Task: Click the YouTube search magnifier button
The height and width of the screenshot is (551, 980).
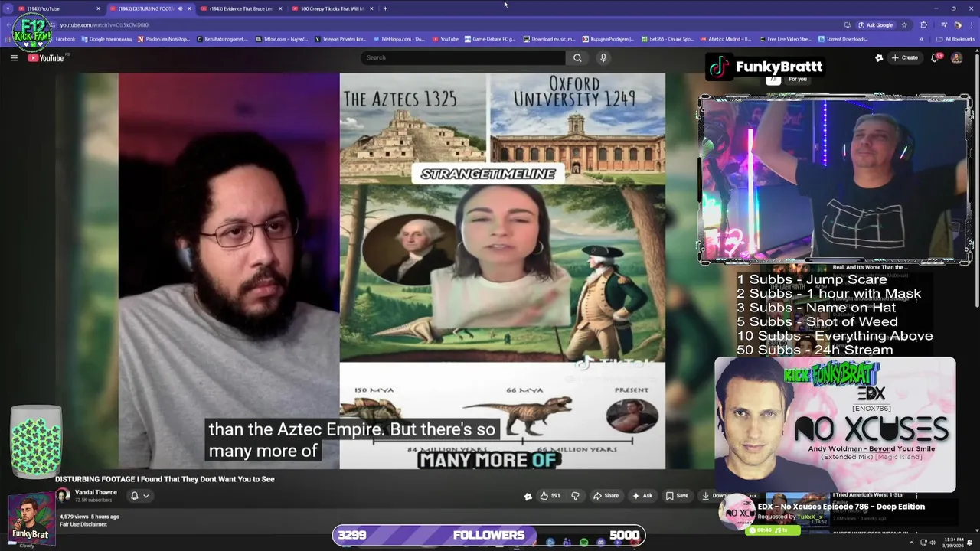Action: [577, 57]
